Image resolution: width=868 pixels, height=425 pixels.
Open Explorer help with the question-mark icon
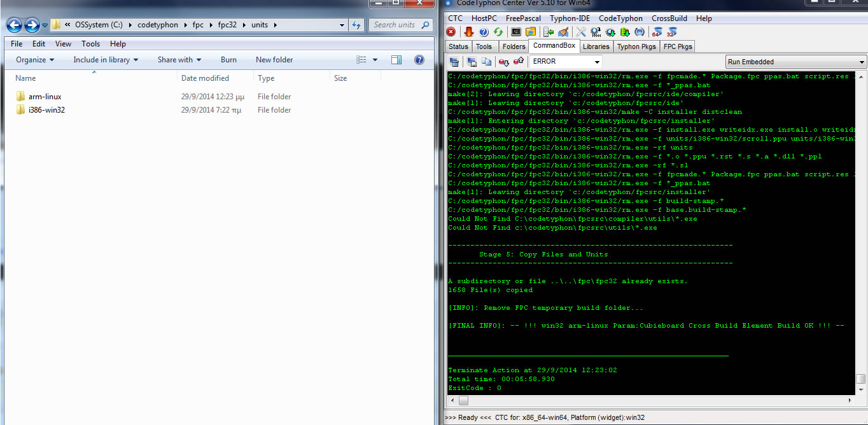click(x=419, y=60)
